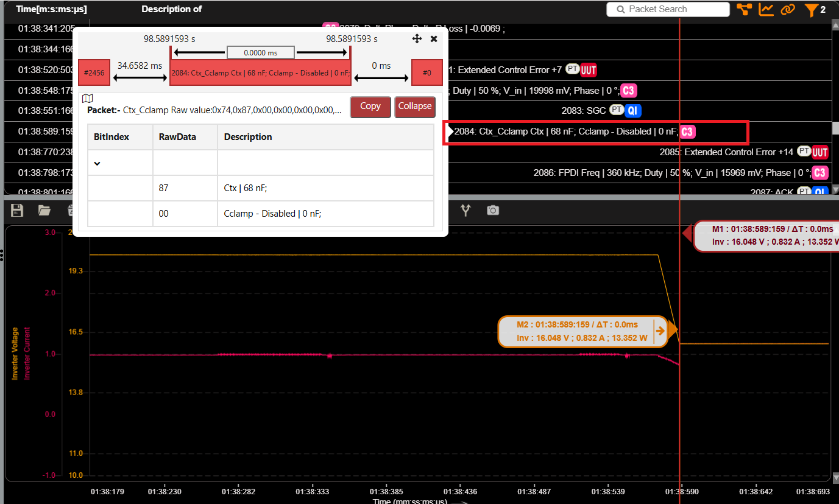839x504 pixels.
Task: Click the 'Ctx | 68 nF;' description cell
Action: point(325,189)
